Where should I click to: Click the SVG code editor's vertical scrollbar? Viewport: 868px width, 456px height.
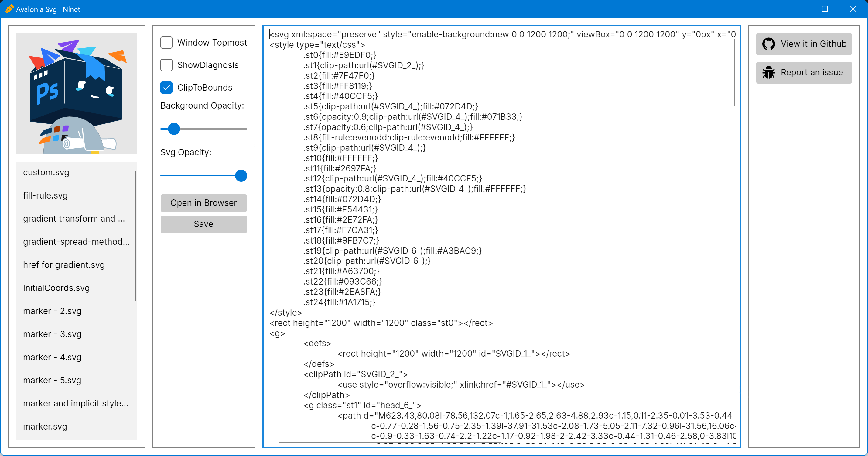(735, 73)
